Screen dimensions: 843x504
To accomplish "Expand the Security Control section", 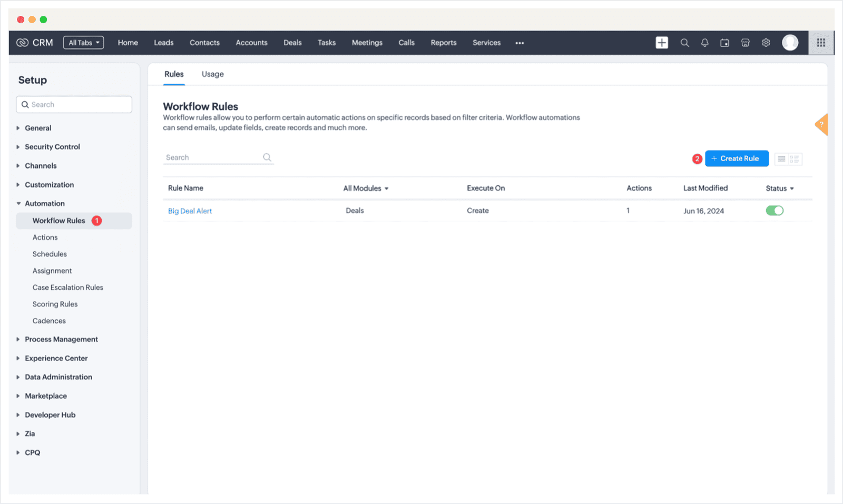I will (52, 147).
